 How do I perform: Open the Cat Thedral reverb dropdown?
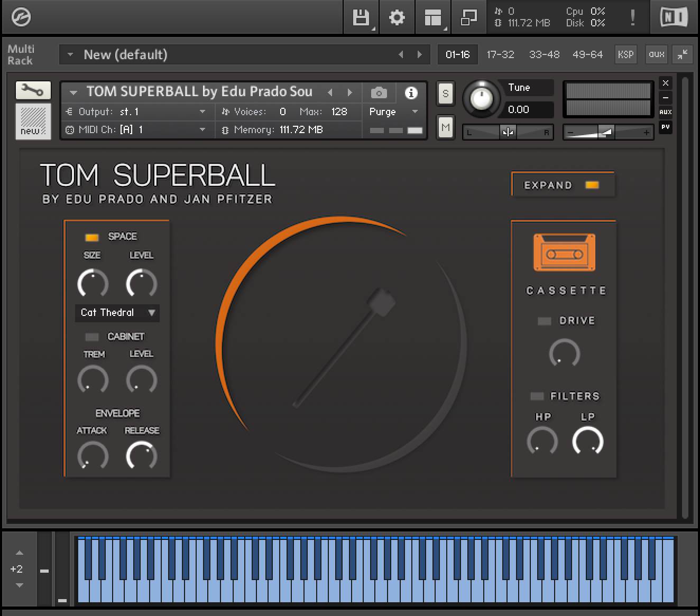[x=117, y=313]
